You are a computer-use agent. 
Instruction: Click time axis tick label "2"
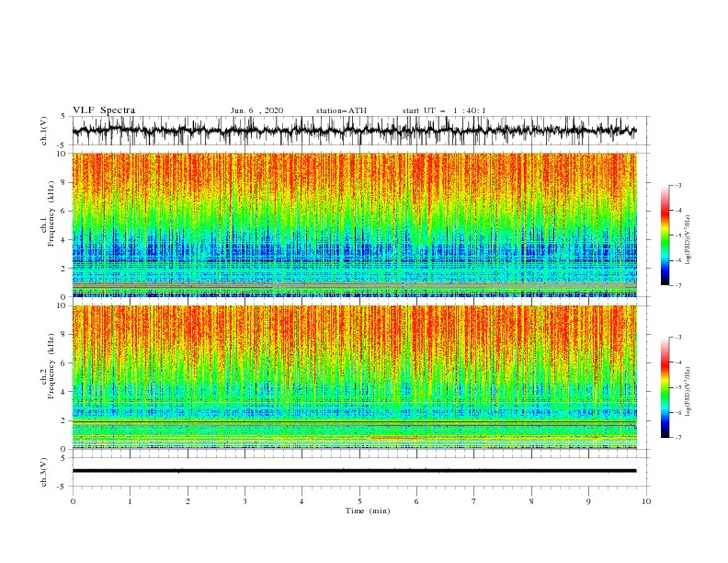pos(188,501)
